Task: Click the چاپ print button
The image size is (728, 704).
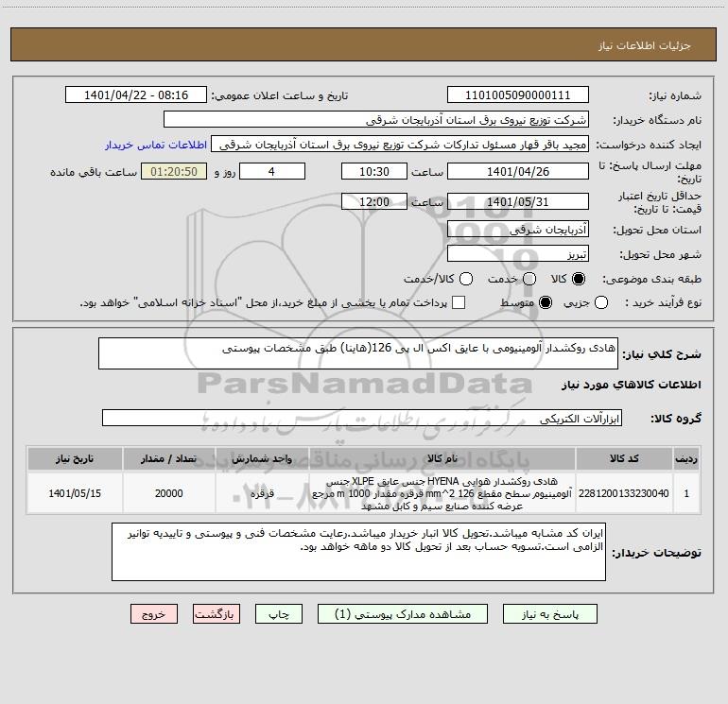Action: (279, 614)
